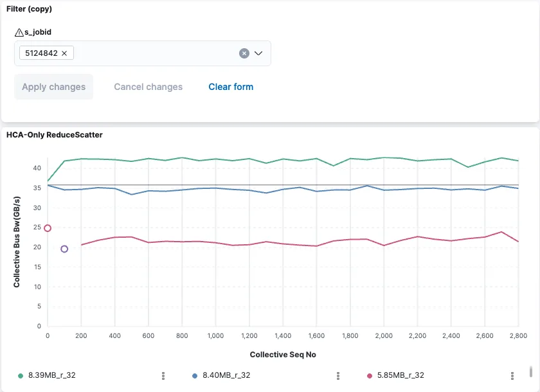Click the blue legend marker for 8.40MB_r_32
Viewport: 540px width, 392px height.
tap(194, 375)
